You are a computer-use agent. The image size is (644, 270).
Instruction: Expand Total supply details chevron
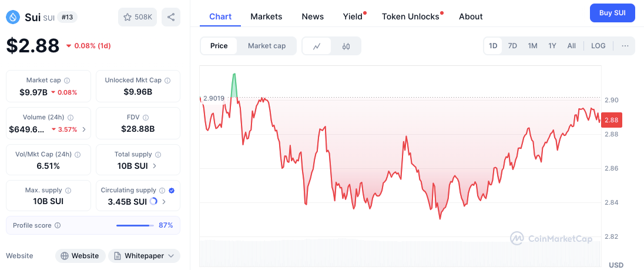point(155,166)
